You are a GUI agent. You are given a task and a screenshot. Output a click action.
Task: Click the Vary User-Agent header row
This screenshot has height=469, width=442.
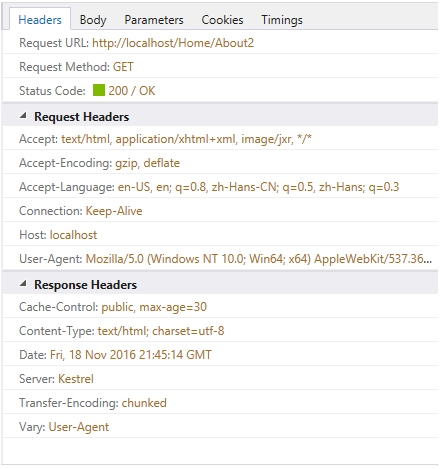[220, 427]
